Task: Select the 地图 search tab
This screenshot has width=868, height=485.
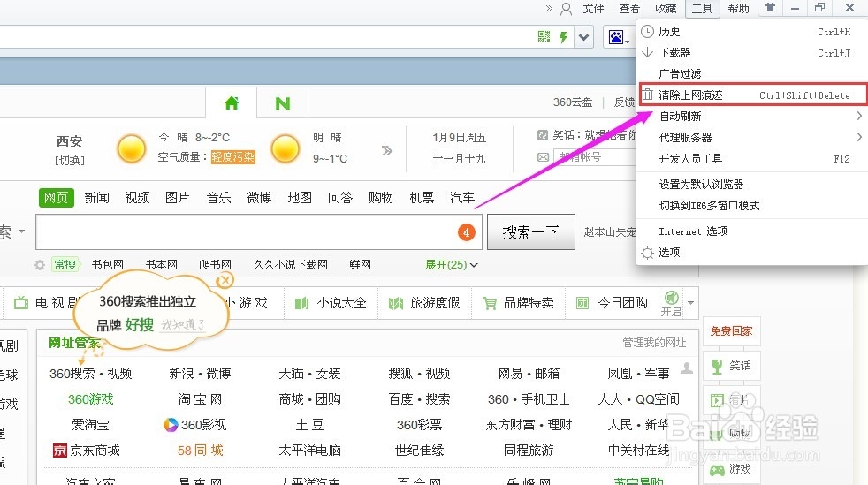Action: coord(300,197)
